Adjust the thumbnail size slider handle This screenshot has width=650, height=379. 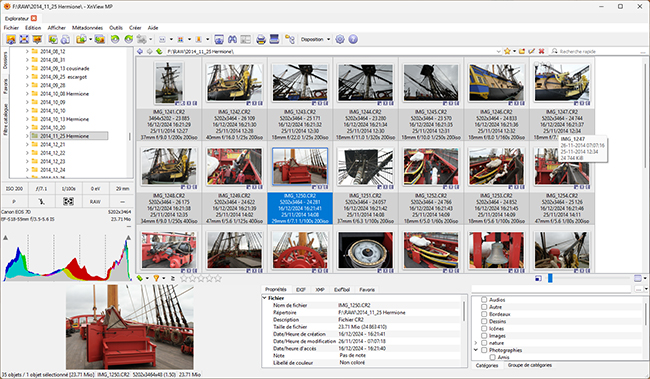coord(550,278)
